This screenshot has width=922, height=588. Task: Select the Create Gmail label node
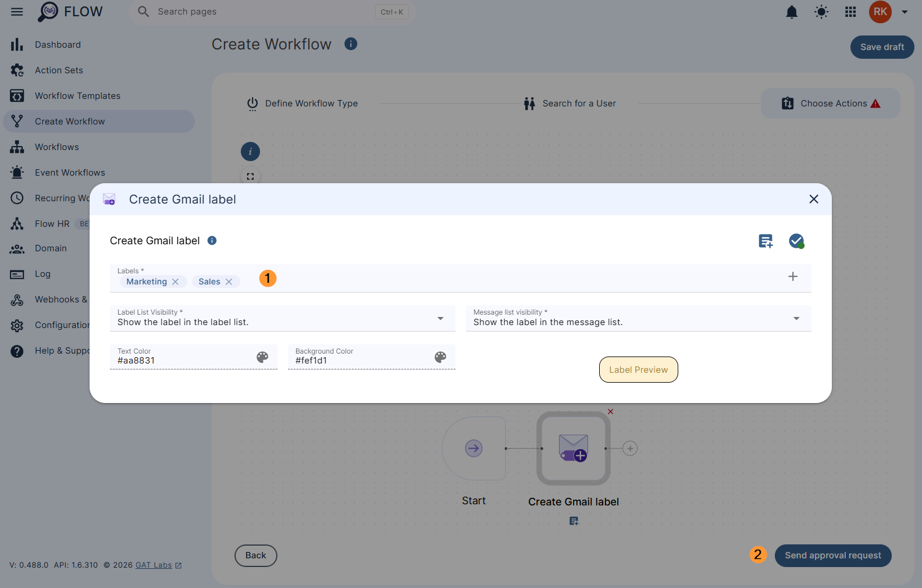click(574, 448)
